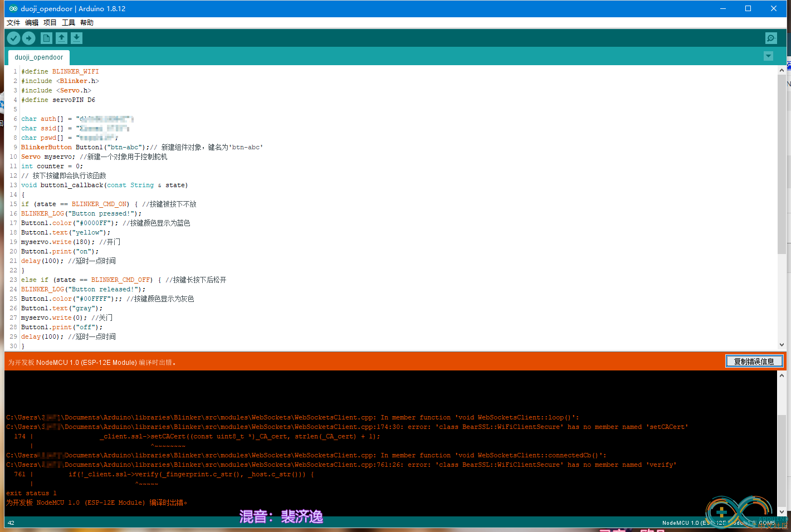Click the setCACert error message line

click(347, 427)
